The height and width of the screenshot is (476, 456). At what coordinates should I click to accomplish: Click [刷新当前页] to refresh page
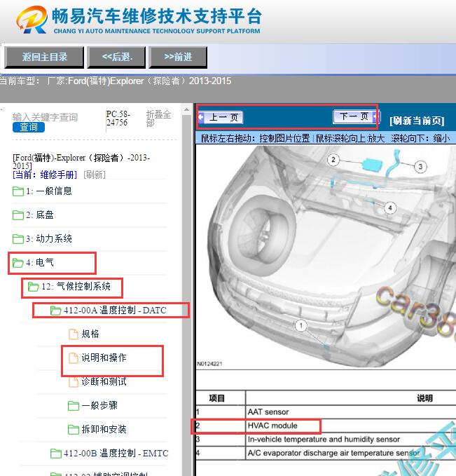pyautogui.click(x=417, y=121)
